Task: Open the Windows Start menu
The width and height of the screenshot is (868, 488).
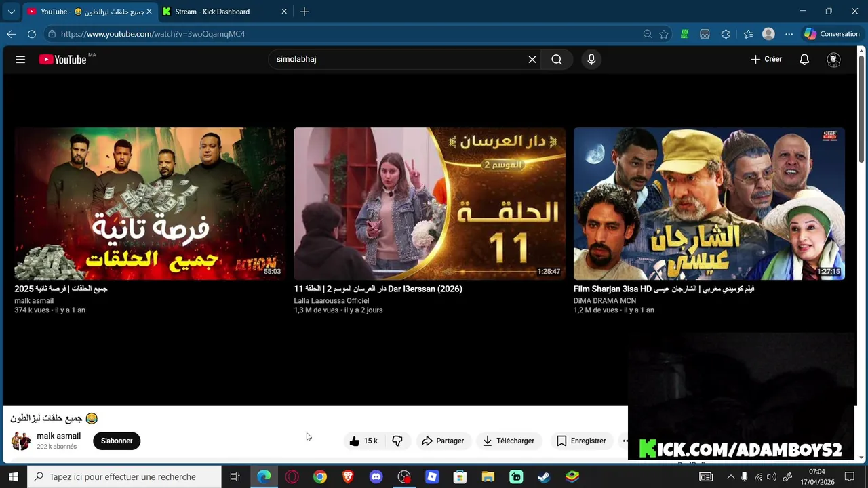Action: [13, 476]
